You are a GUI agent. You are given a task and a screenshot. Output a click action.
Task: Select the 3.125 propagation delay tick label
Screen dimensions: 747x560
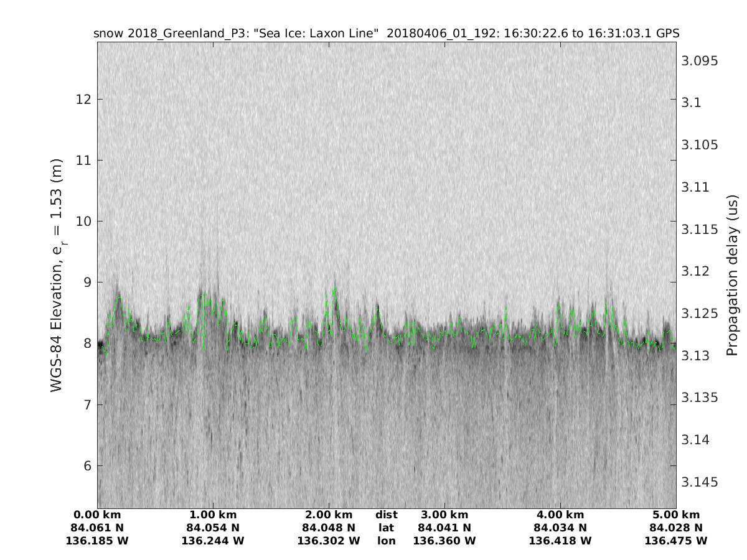[700, 314]
